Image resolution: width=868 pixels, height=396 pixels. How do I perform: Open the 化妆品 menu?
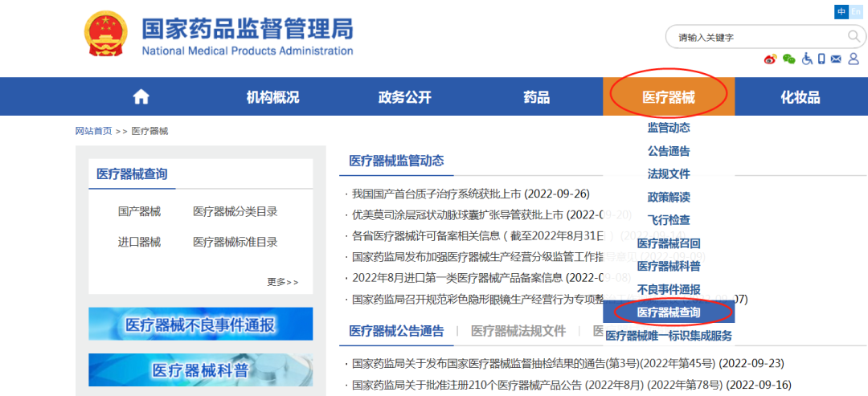800,97
